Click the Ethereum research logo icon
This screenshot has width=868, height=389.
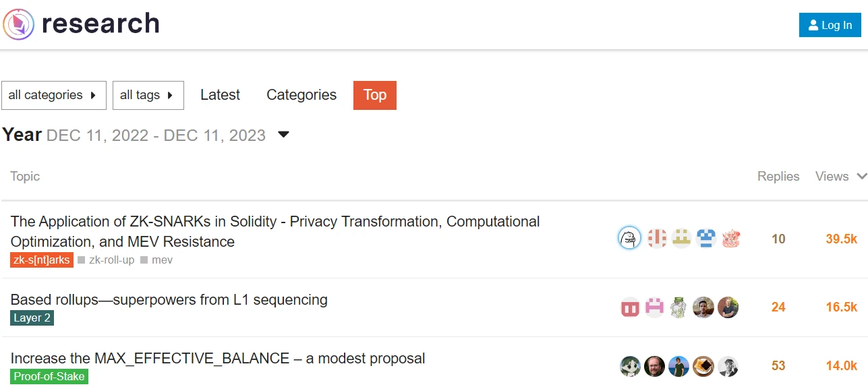coord(18,24)
